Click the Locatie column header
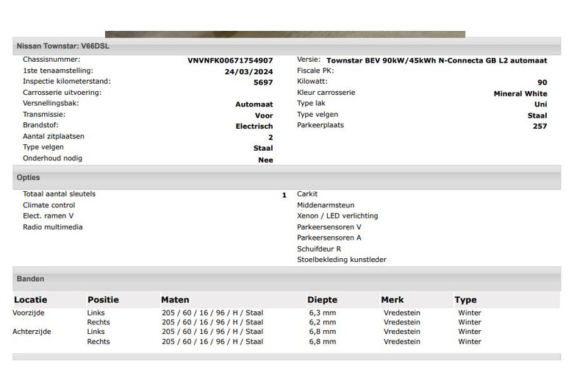This screenshot has height=392, width=588. [x=30, y=299]
